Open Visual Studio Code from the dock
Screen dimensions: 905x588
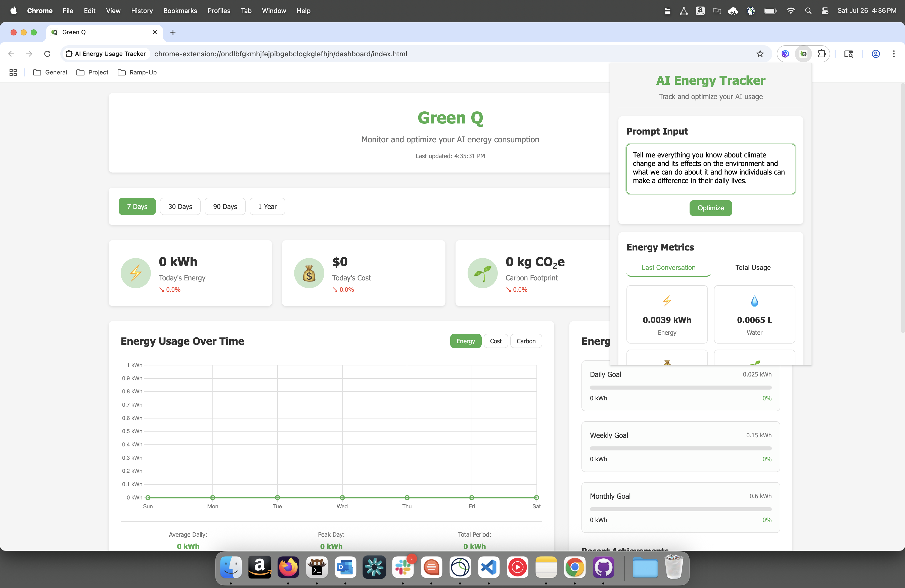pos(489,567)
